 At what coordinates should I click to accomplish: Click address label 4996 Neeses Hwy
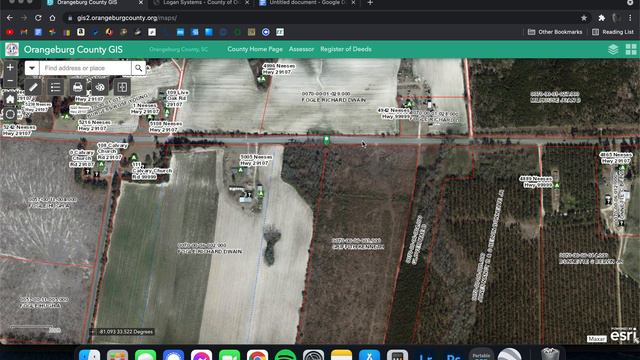tap(278, 69)
